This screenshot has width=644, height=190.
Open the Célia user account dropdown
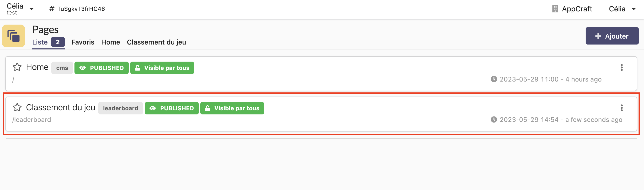pyautogui.click(x=634, y=9)
